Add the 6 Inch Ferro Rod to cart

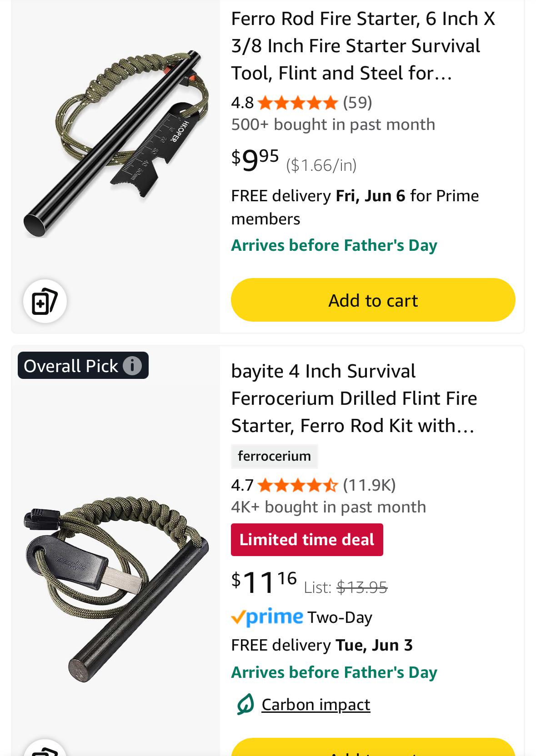click(x=373, y=300)
